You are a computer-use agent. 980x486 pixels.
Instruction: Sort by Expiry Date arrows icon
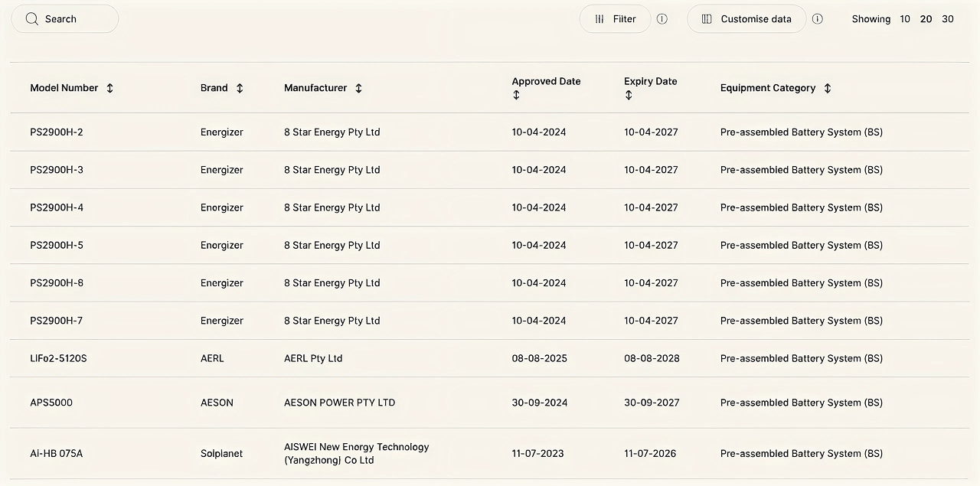pyautogui.click(x=629, y=95)
